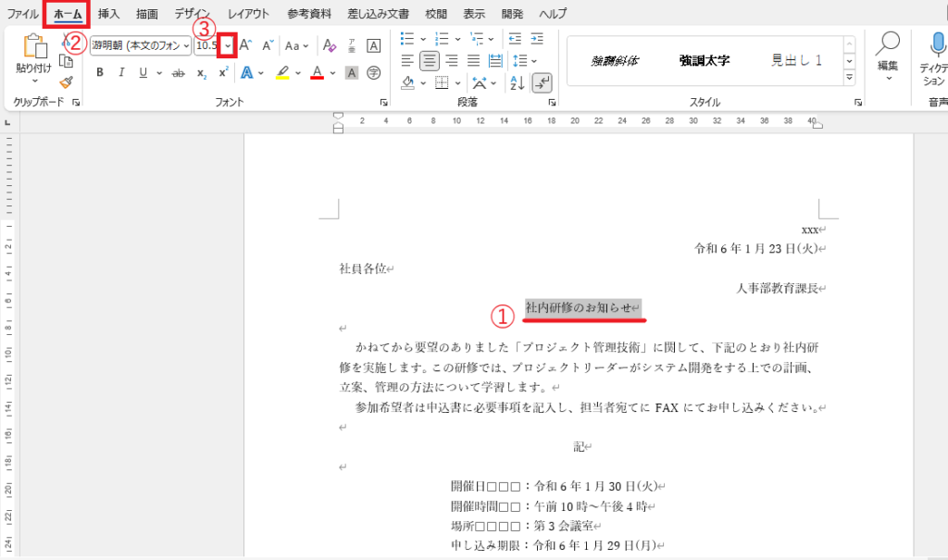Click the Enclosed Character (囲い文字) icon

click(x=374, y=73)
